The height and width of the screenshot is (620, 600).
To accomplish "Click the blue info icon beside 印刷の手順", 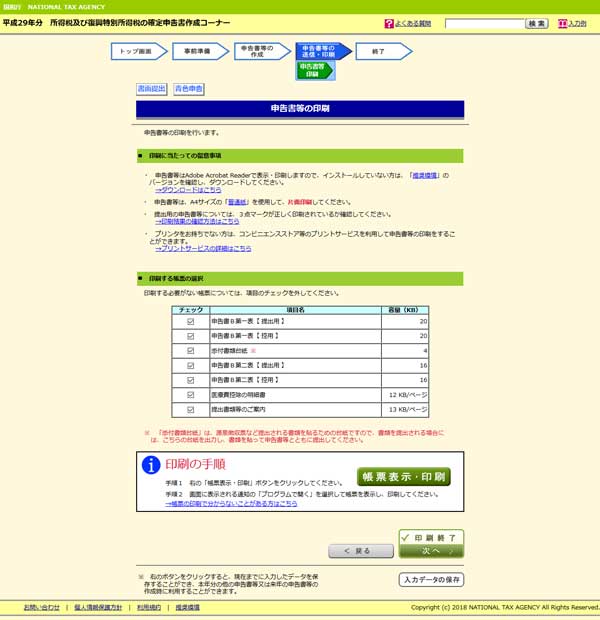I will point(150,464).
